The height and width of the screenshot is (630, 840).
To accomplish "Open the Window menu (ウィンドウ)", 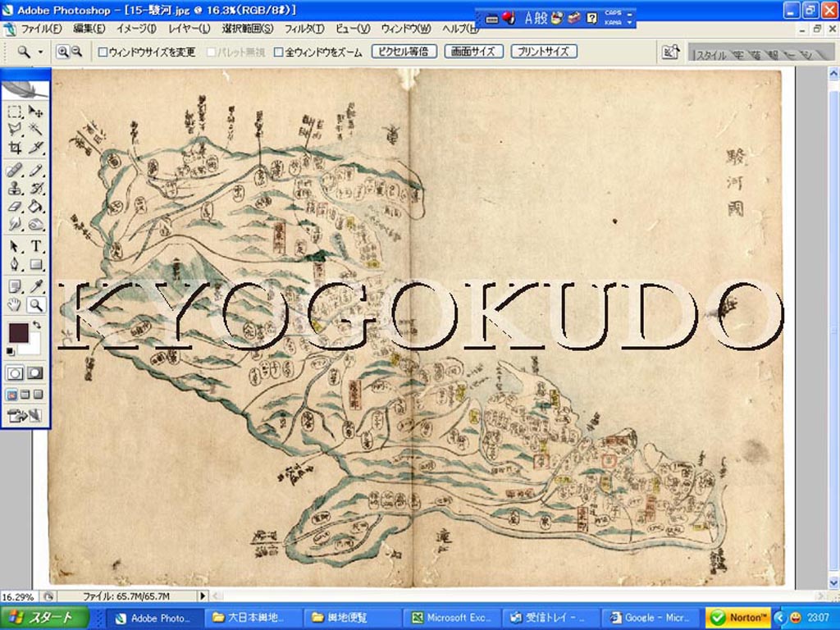I will pyautogui.click(x=405, y=29).
